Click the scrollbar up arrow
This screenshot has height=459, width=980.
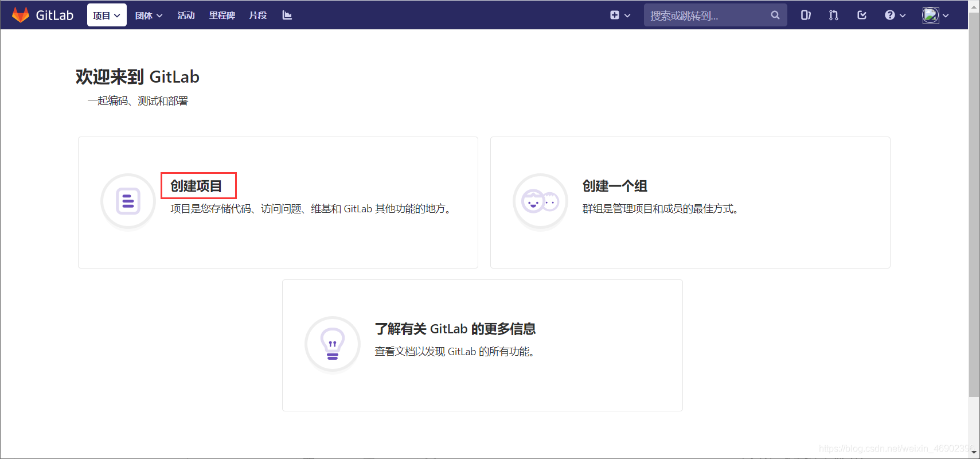tap(974, 6)
